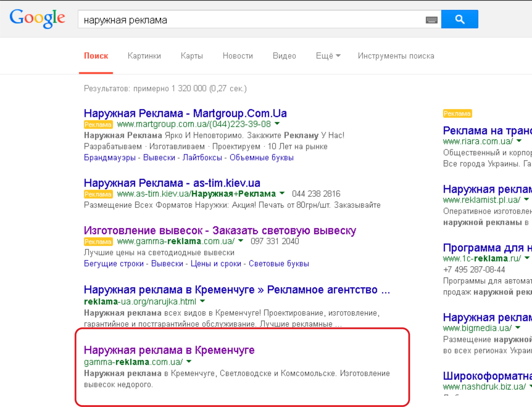Open 'Инструменты поиска' search tools
Image resolution: width=532 pixels, height=407 pixels.
pos(396,56)
